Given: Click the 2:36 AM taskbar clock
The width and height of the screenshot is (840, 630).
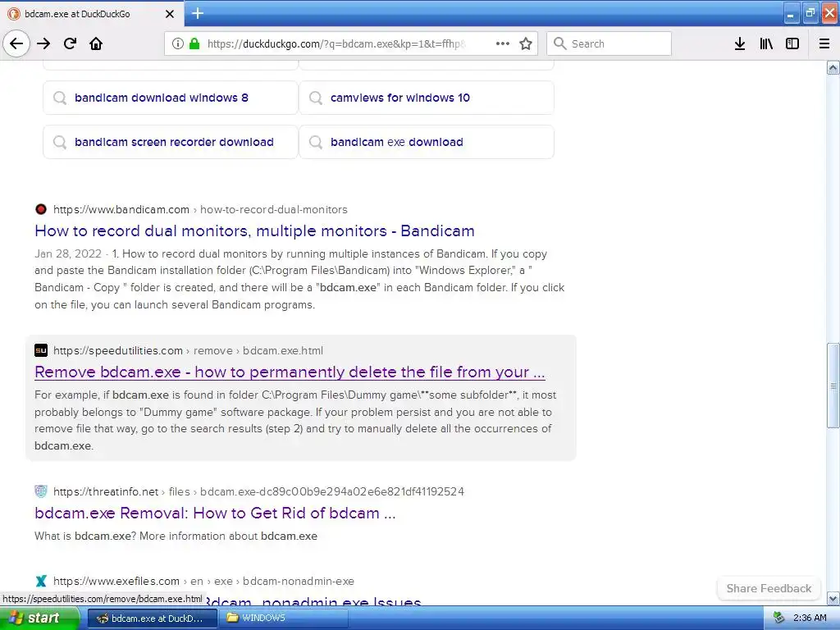Looking at the screenshot, I should click(810, 619).
